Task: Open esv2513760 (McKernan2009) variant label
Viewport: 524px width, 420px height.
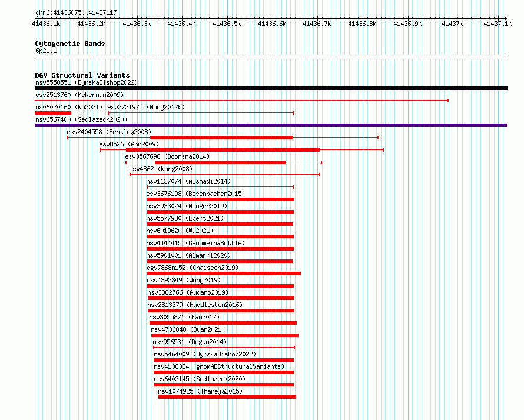Action: (x=79, y=95)
